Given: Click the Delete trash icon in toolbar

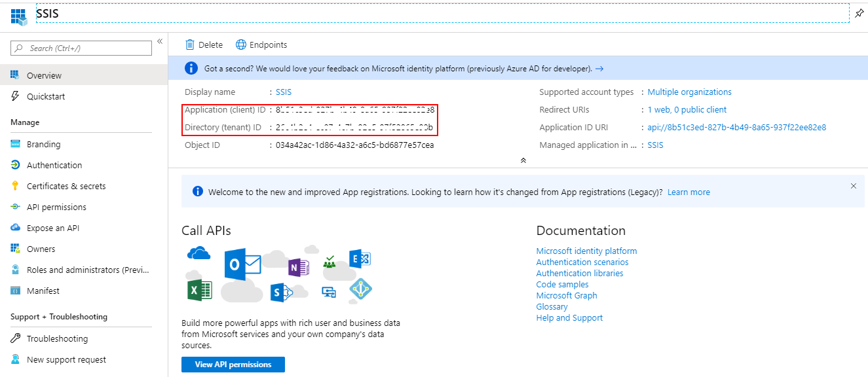Looking at the screenshot, I should pos(190,45).
